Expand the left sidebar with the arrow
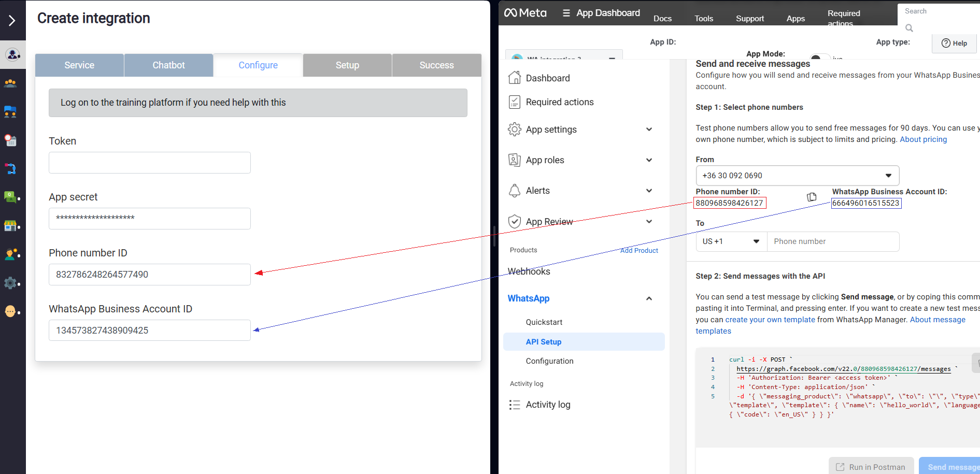980x474 pixels. point(12,21)
